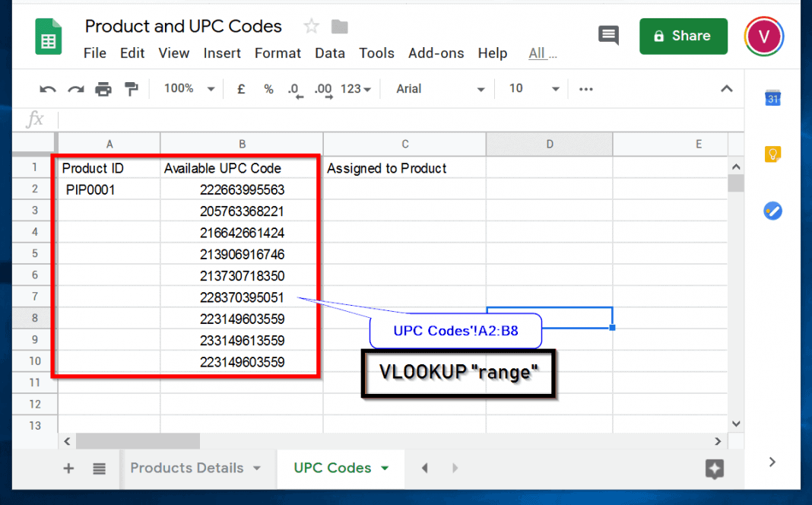Star the Product and UPC Codes document
Viewport: 812px width, 505px height.
(311, 26)
